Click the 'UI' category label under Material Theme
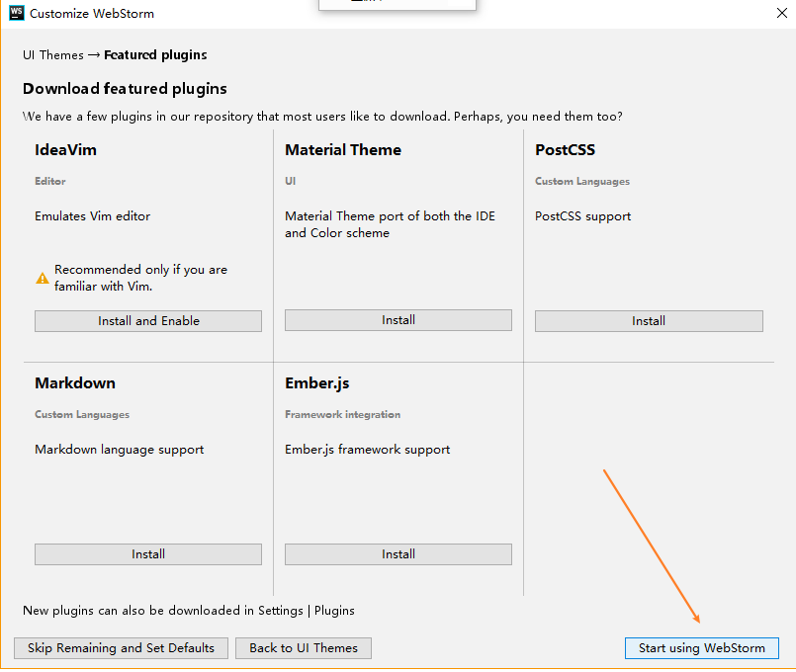This screenshot has height=672, width=796. point(291,181)
